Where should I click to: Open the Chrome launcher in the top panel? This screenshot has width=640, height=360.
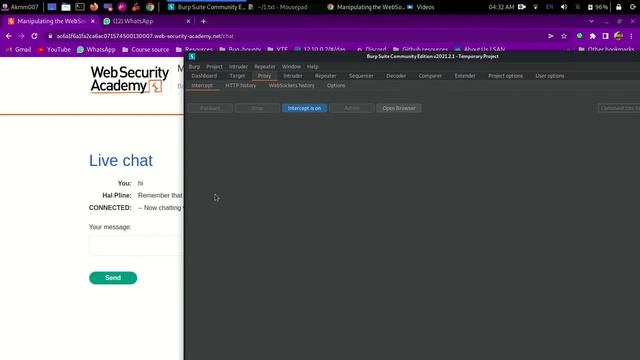click(x=150, y=7)
